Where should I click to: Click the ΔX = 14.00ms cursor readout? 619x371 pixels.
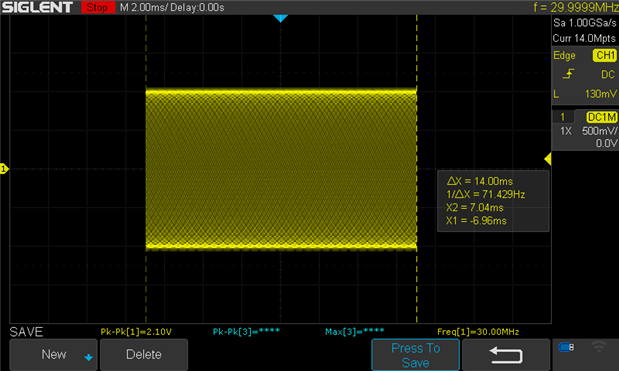coord(480,181)
